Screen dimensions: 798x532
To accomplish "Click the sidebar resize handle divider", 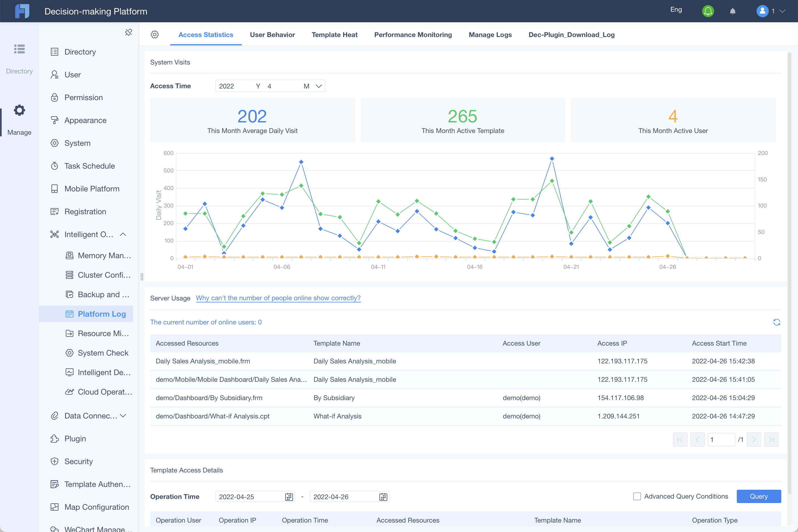I will click(x=142, y=277).
